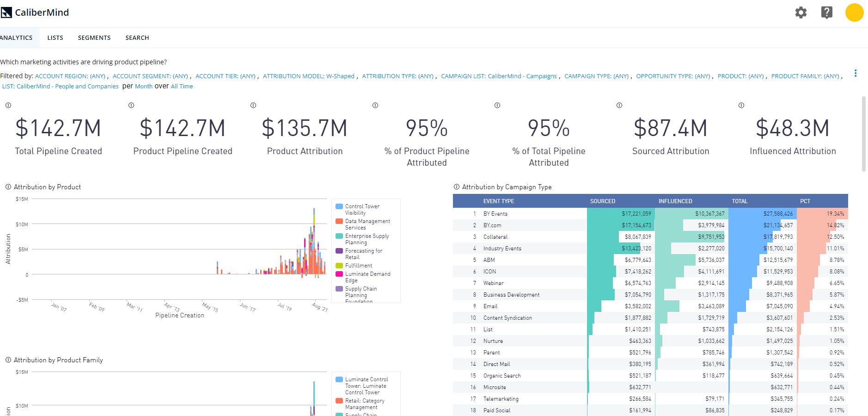Toggle Luminate Control Tower family legend entry

(362, 386)
